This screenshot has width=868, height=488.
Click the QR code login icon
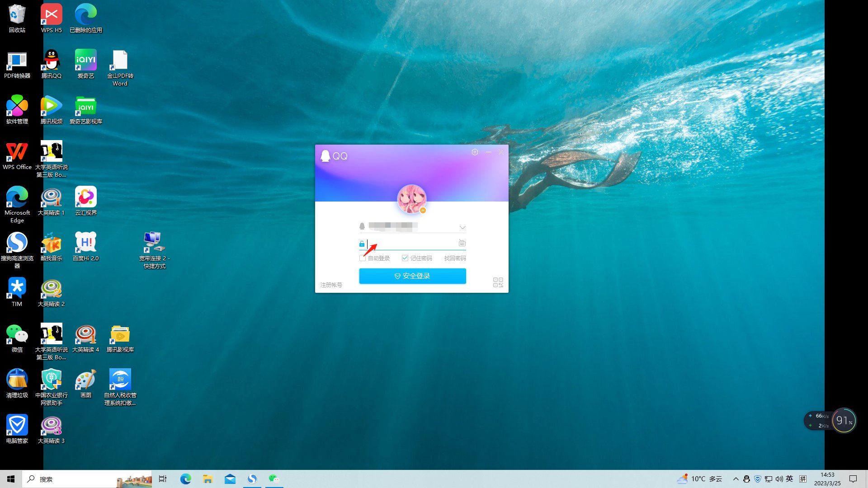498,282
